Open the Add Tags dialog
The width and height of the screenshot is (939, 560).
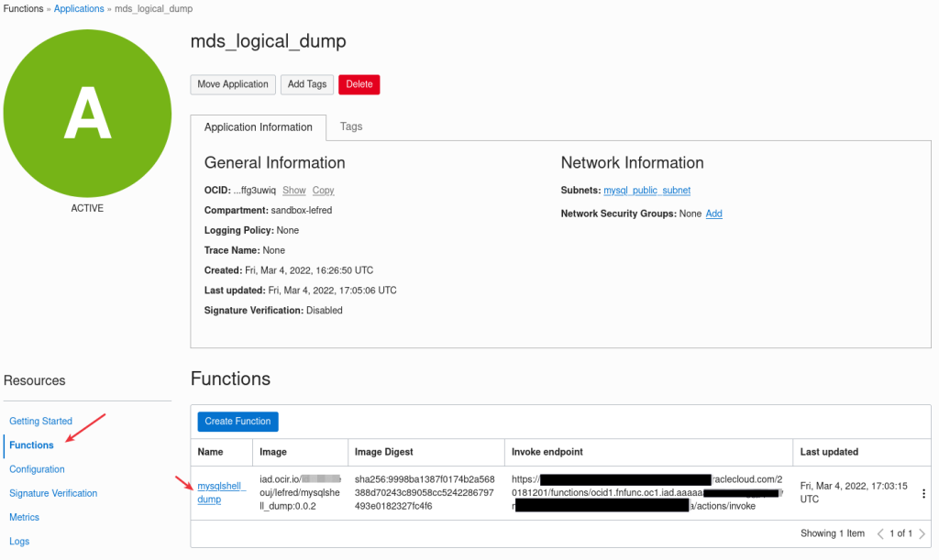pyautogui.click(x=307, y=84)
